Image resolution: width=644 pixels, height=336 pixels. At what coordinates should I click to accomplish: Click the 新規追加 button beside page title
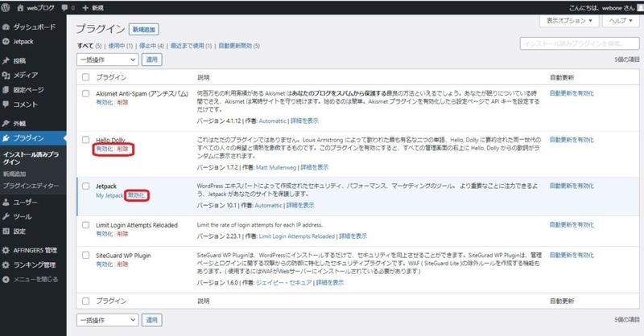tap(144, 30)
